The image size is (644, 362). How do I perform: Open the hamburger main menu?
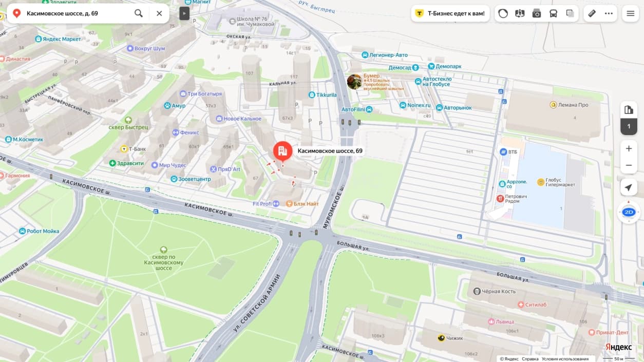631,13
